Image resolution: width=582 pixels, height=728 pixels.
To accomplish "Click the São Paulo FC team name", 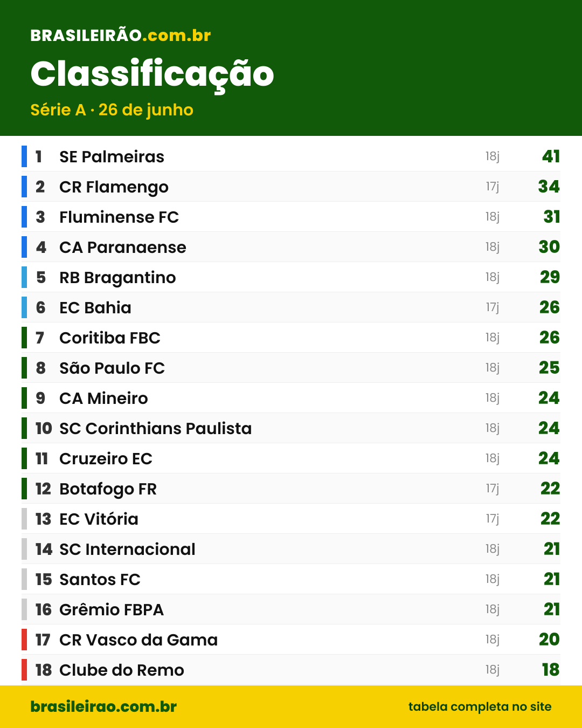I will pos(112,368).
